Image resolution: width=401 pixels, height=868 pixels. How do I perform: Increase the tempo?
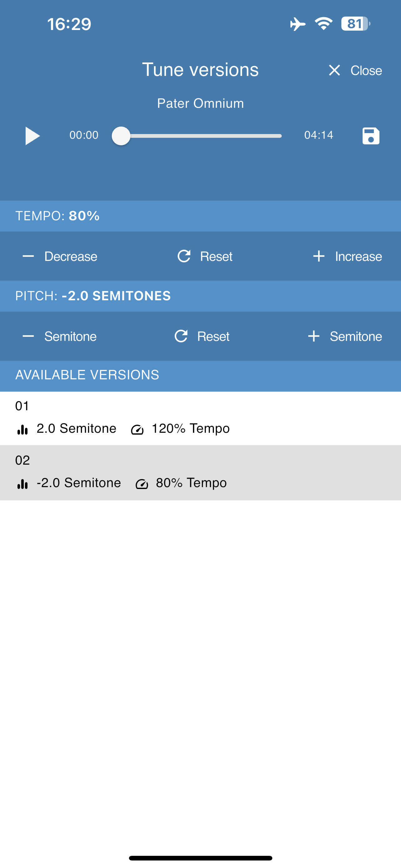click(x=347, y=257)
